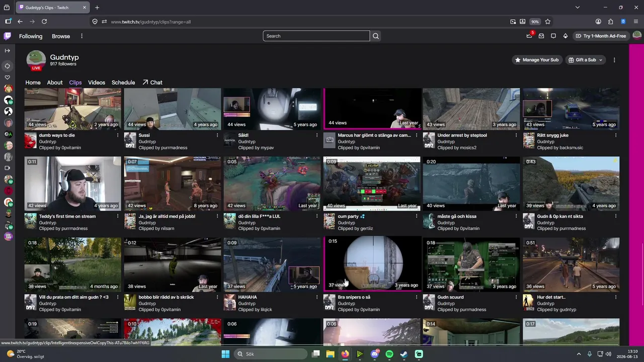
Task: Reset the 90% zoom level indicator
Action: tap(535, 22)
